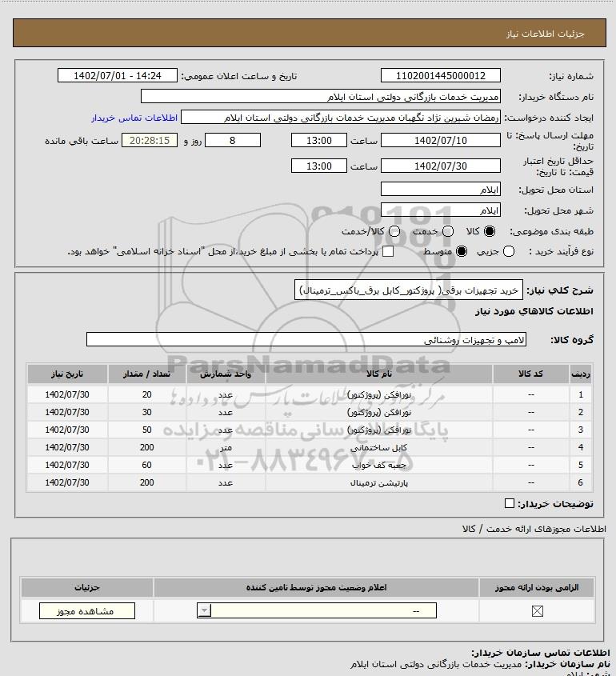Select the خدمت radio button
Viewport: 616px width, 676px height.
click(x=448, y=231)
